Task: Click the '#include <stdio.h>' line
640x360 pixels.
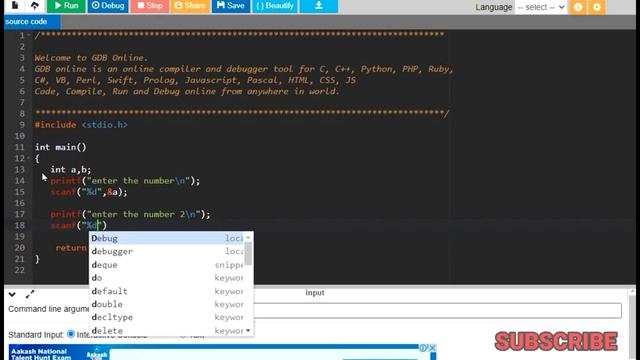Action: (x=81, y=125)
